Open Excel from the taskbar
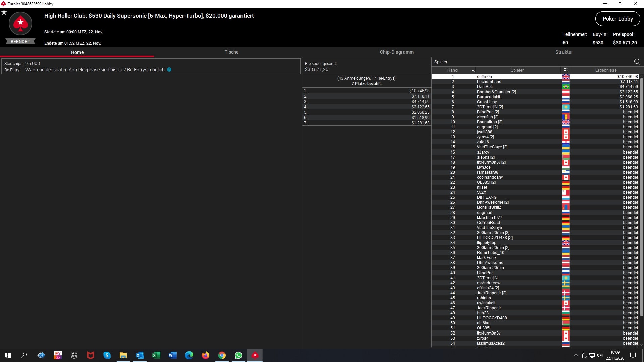This screenshot has width=644, height=362. coord(156,355)
